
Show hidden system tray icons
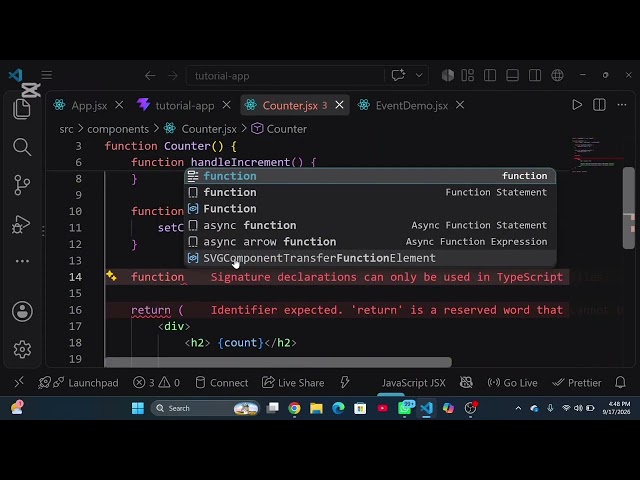tap(518, 408)
